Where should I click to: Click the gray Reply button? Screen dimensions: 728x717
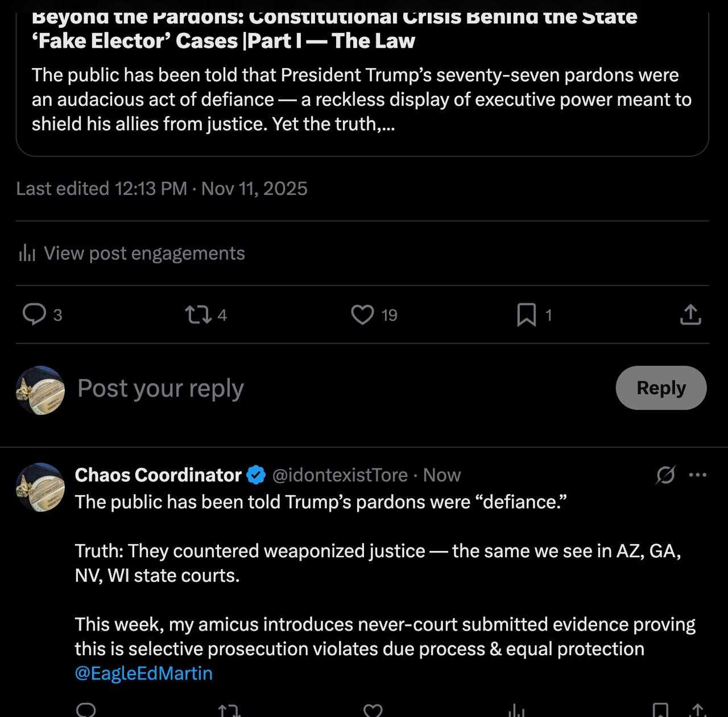pos(661,388)
